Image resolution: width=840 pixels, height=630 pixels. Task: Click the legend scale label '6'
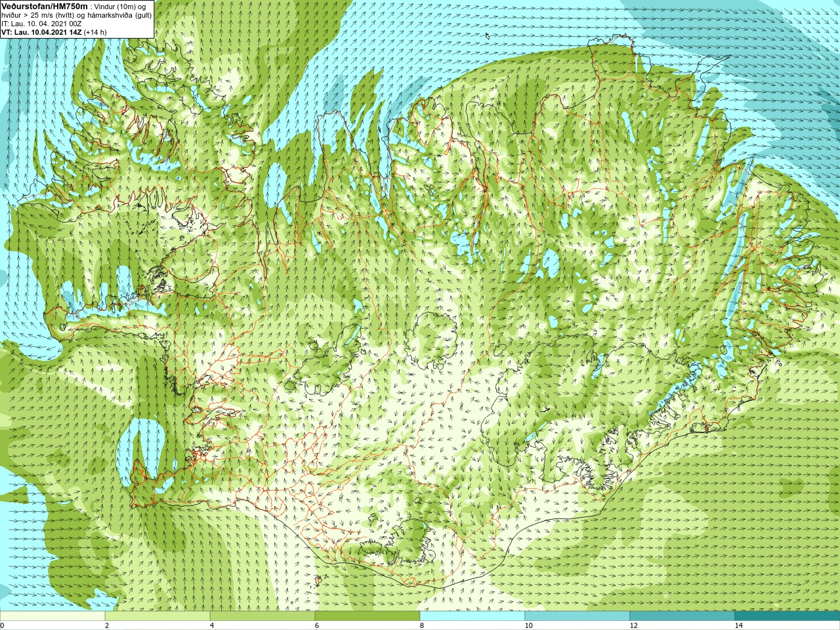click(316, 625)
